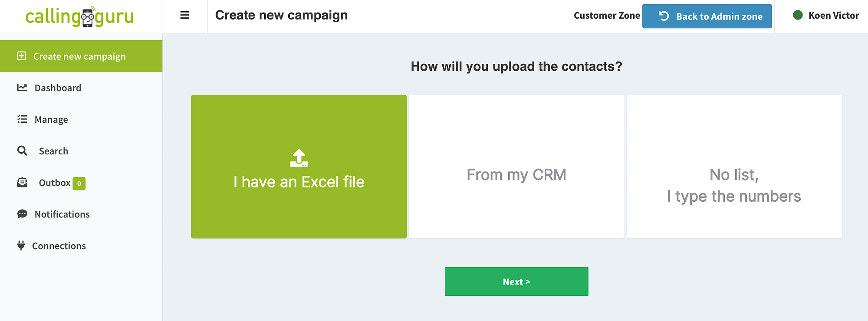Click the Manage checklist icon
Image resolution: width=868 pixels, height=321 pixels.
(x=22, y=119)
